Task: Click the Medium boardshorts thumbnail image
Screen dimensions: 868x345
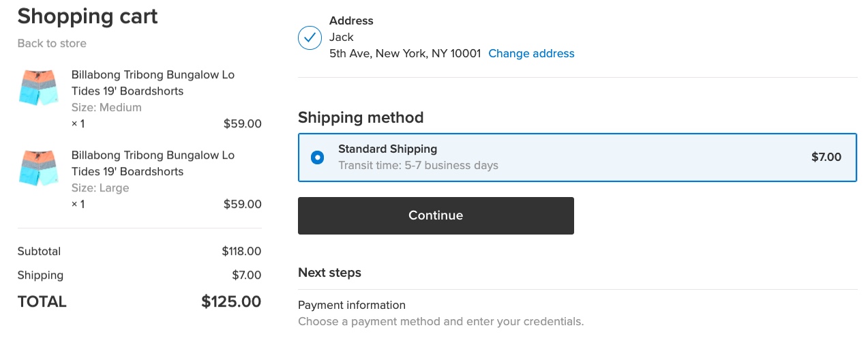Action: [38, 87]
